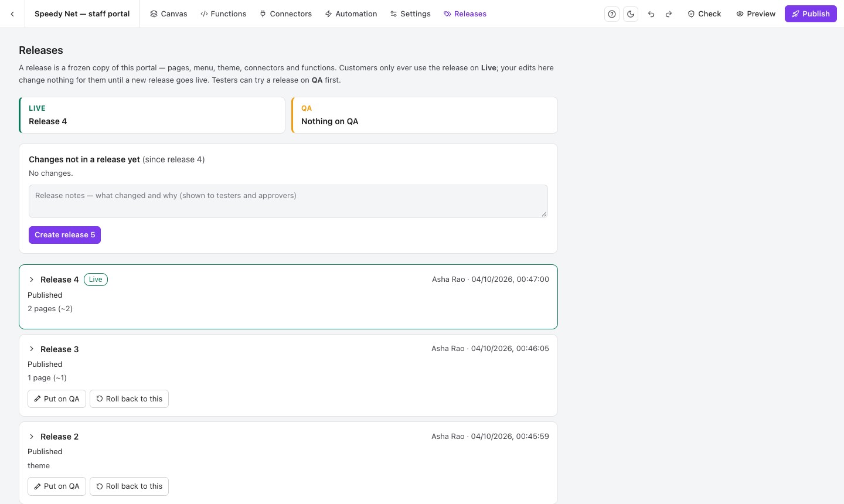This screenshot has height=504, width=844.
Task: Open the Settings tab
Action: (410, 14)
